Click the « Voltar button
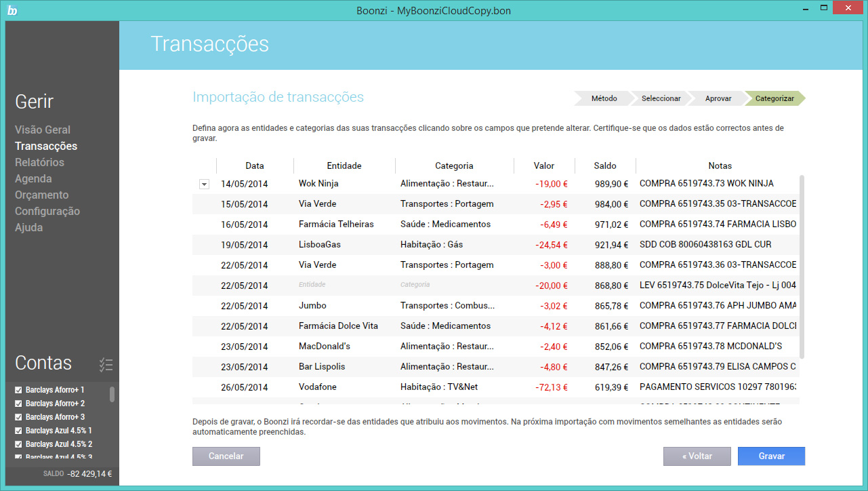This screenshot has width=868, height=491. click(697, 456)
